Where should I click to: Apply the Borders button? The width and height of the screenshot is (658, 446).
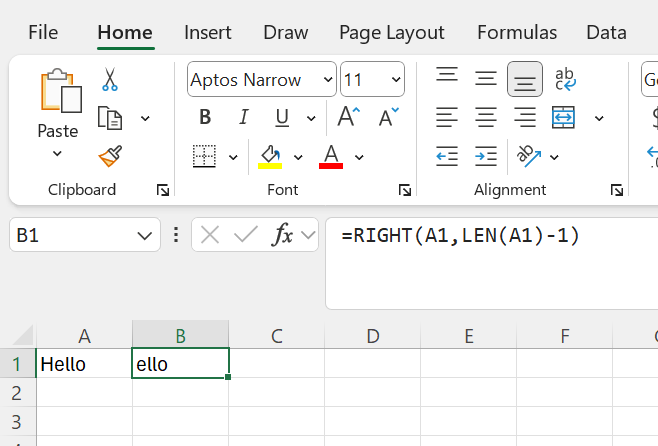tap(204, 156)
